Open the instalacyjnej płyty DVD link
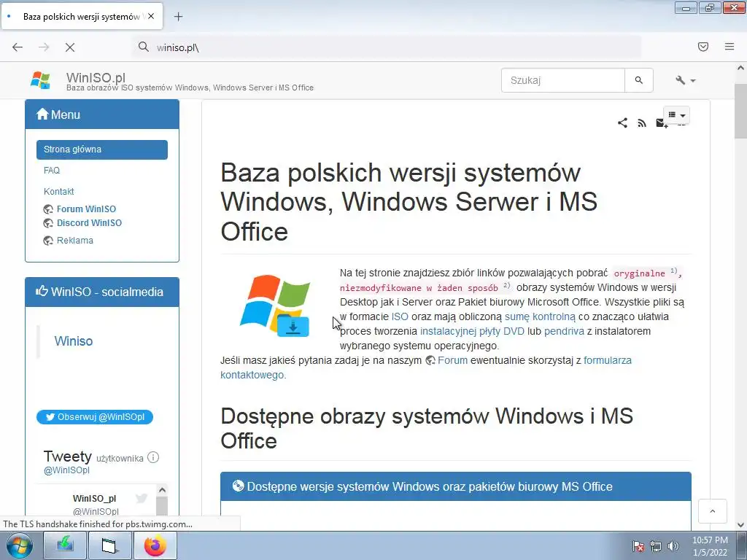This screenshot has width=747, height=560. (472, 332)
